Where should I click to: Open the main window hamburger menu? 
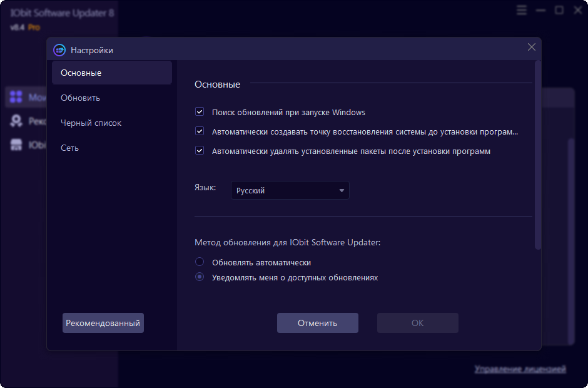522,10
